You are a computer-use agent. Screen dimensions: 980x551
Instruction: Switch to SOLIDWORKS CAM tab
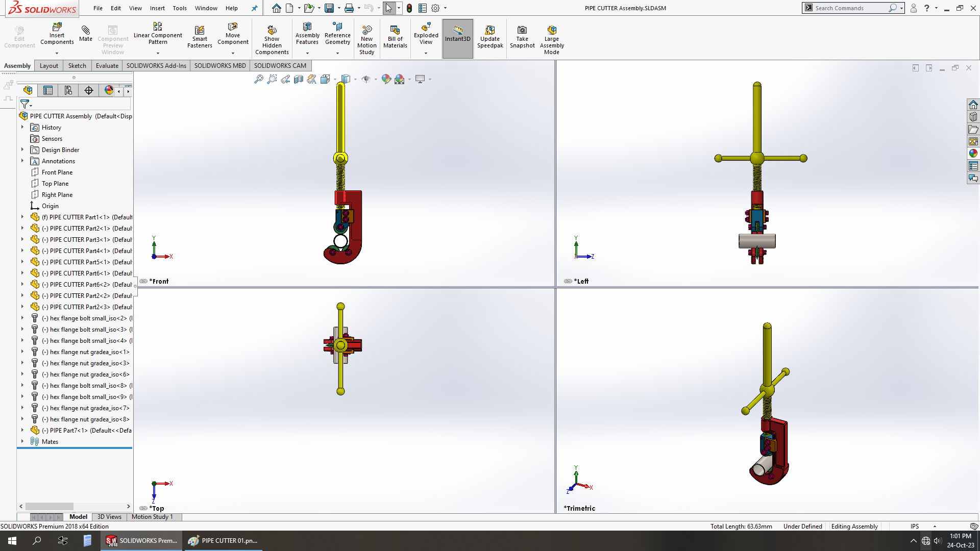tap(280, 66)
